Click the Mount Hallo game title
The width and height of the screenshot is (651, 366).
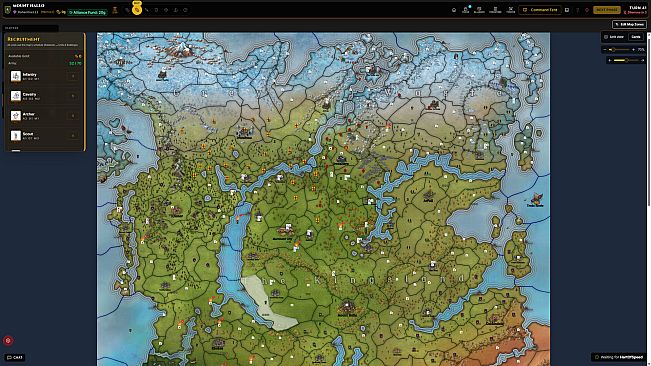[29, 6]
